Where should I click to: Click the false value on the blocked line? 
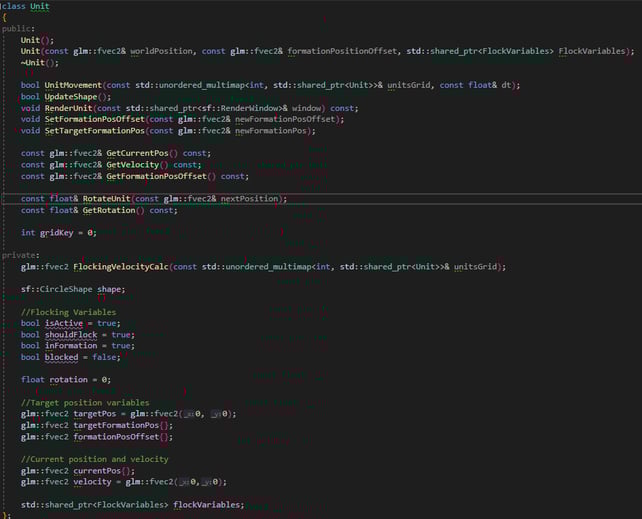point(104,357)
